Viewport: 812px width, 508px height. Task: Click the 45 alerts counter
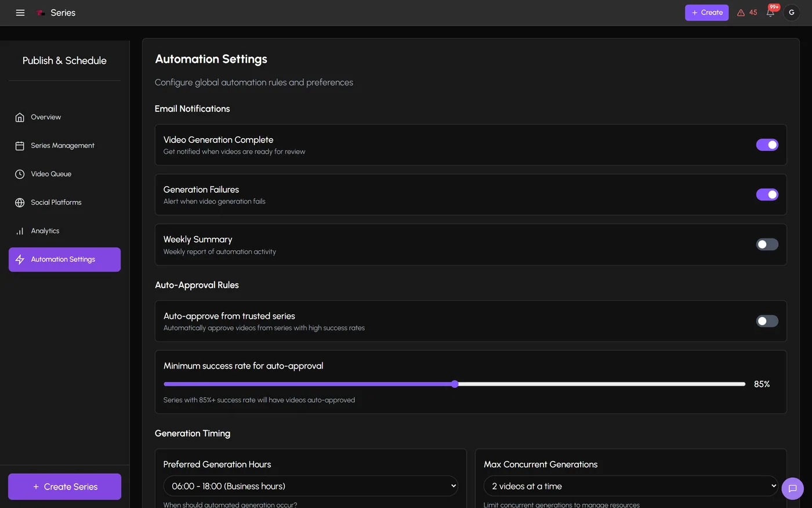coord(753,13)
